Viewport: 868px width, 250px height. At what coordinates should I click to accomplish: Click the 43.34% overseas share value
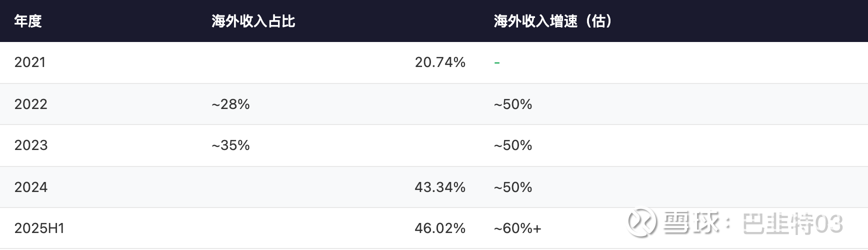[x=440, y=187]
